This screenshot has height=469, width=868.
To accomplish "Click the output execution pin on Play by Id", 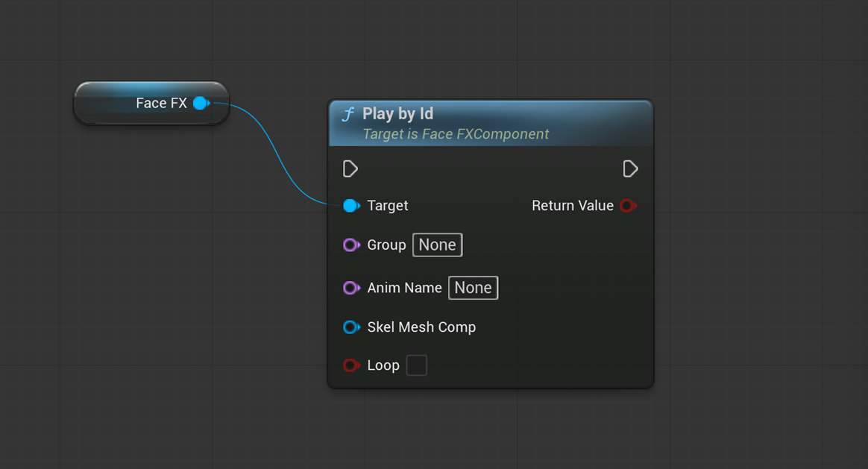I will [630, 169].
